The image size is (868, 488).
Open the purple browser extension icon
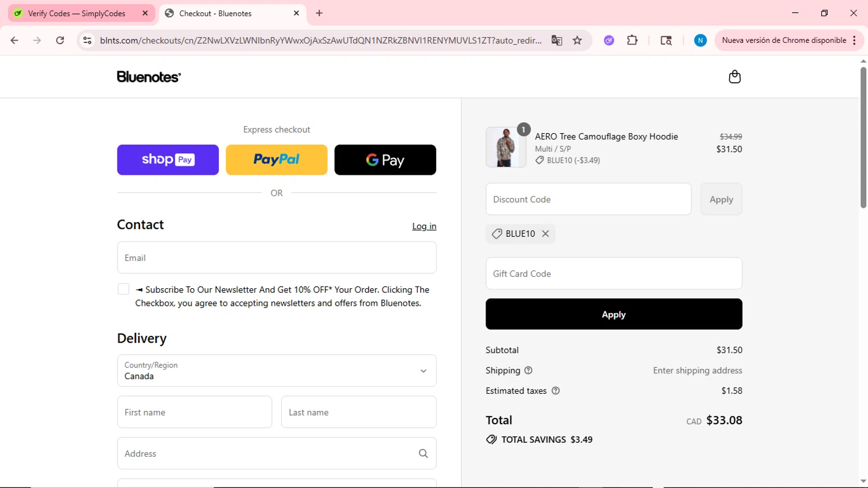[x=609, y=41]
